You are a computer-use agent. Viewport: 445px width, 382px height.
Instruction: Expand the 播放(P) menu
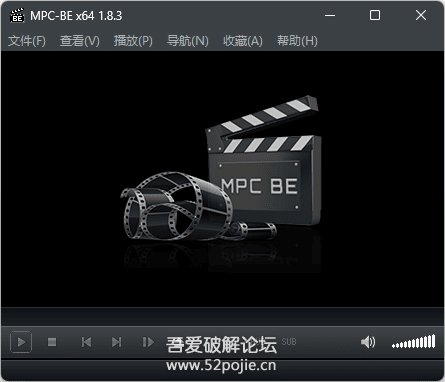[x=133, y=41]
